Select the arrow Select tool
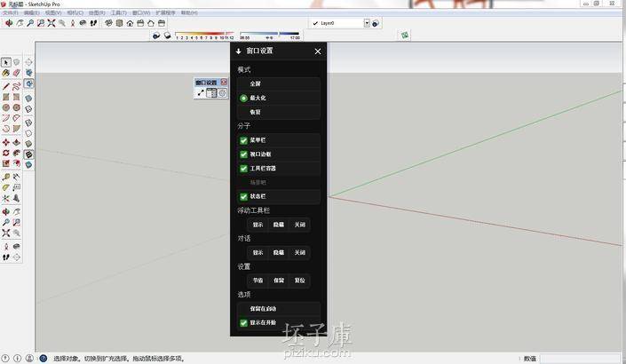 pos(6,62)
